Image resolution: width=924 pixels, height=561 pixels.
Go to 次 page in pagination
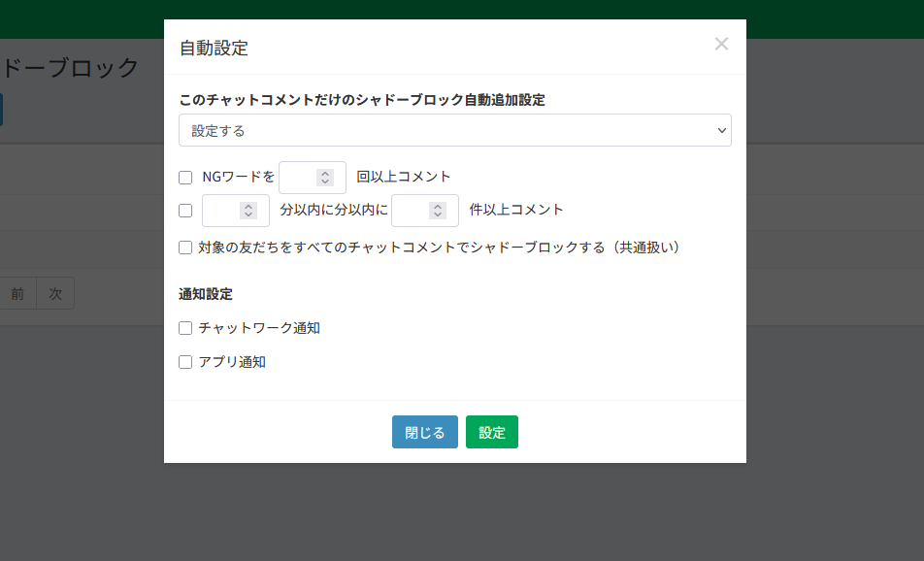[55, 293]
